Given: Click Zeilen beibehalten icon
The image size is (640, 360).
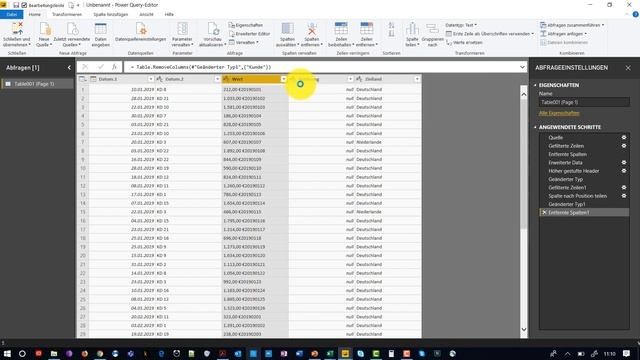Looking at the screenshot, I should [x=341, y=29].
